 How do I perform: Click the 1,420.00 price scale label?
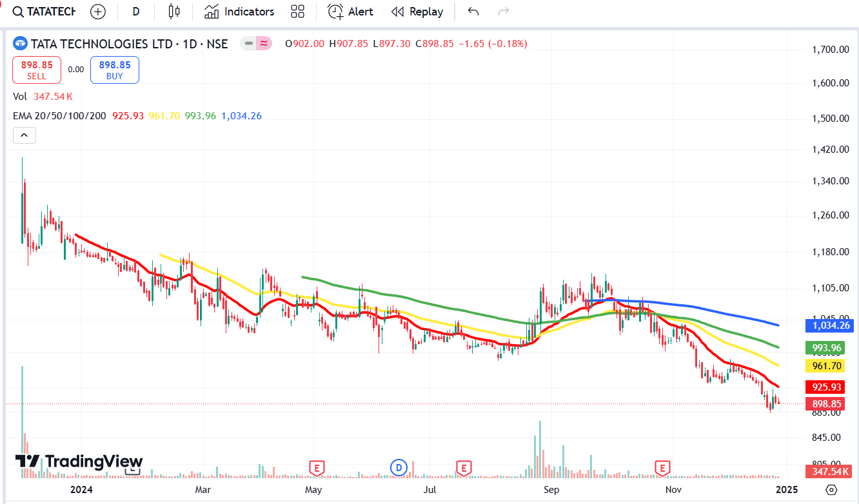click(x=829, y=150)
